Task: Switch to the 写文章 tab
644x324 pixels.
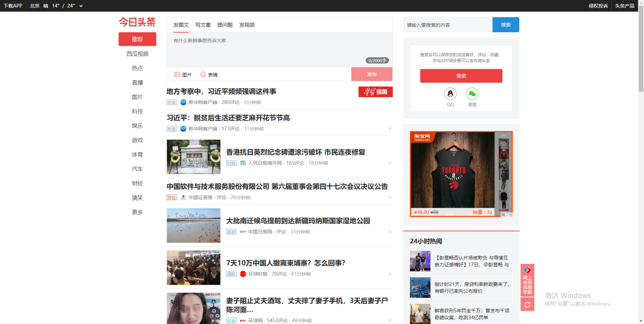Action: coord(203,25)
